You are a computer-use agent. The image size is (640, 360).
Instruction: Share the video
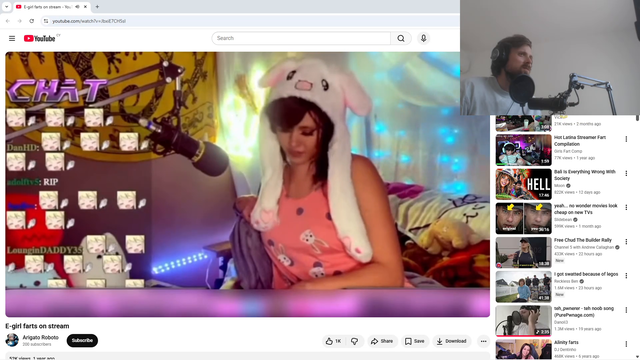(x=382, y=341)
